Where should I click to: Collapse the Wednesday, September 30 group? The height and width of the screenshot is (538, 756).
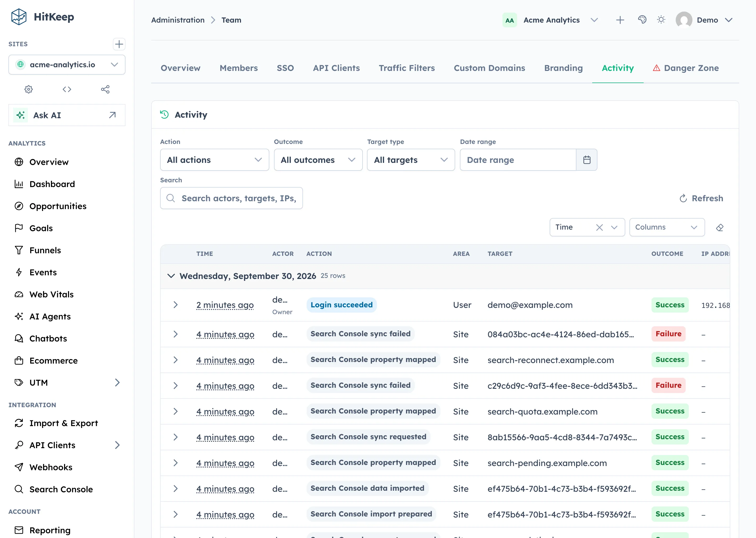tap(171, 276)
